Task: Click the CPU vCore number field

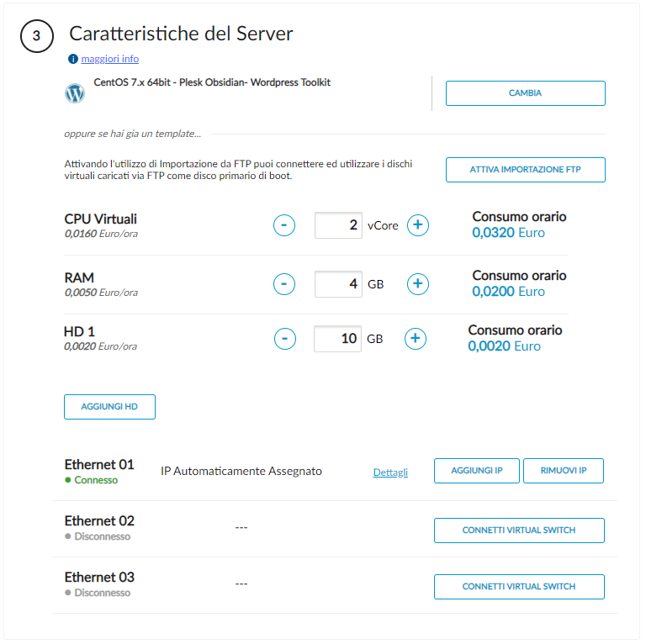Action: 338,225
